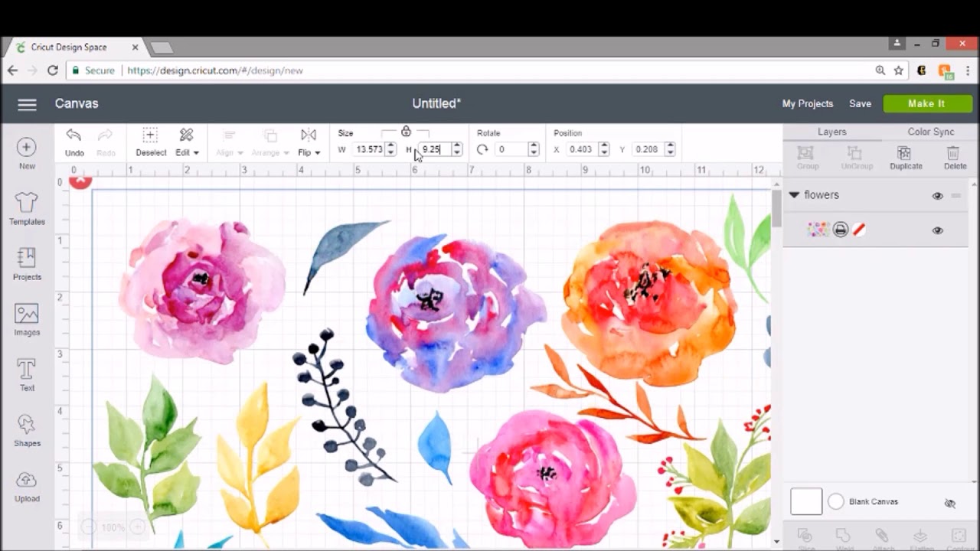Hide the flowers image sublayer
The width and height of the screenshot is (980, 551).
click(x=937, y=230)
